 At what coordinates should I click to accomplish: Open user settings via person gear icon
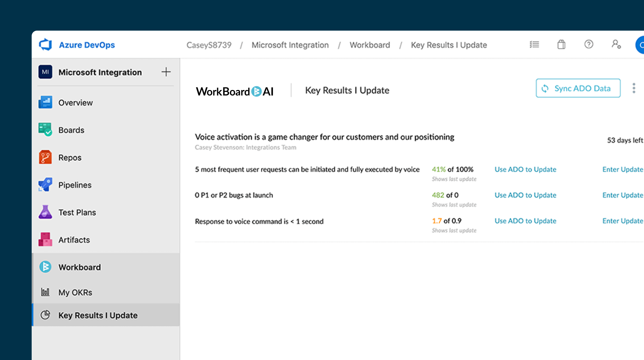click(x=616, y=45)
